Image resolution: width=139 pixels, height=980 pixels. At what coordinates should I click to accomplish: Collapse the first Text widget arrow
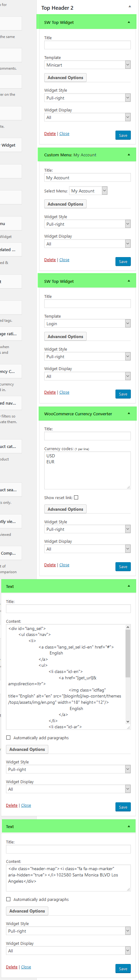point(129,586)
